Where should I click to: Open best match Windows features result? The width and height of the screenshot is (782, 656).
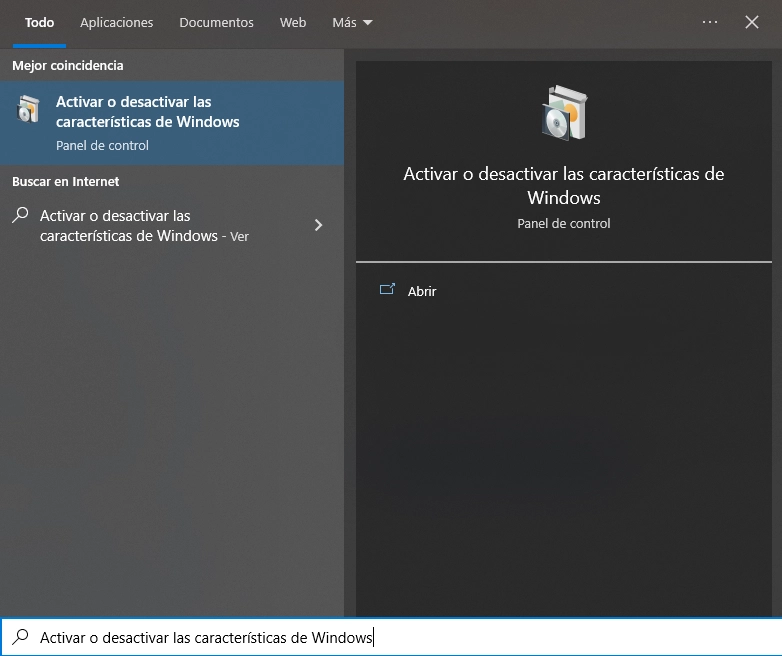(x=172, y=123)
